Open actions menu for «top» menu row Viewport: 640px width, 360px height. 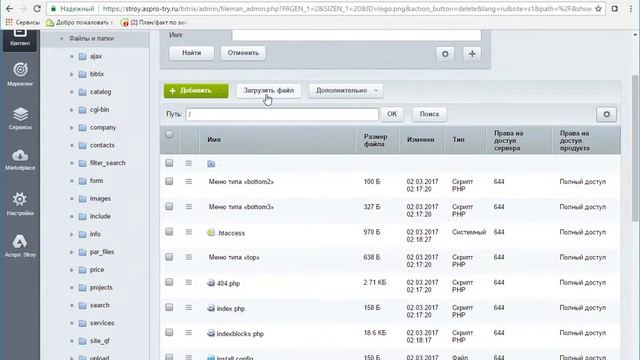click(189, 257)
